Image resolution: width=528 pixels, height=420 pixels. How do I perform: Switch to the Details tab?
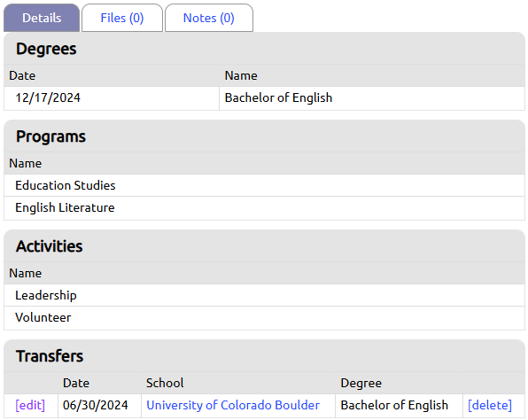(42, 18)
